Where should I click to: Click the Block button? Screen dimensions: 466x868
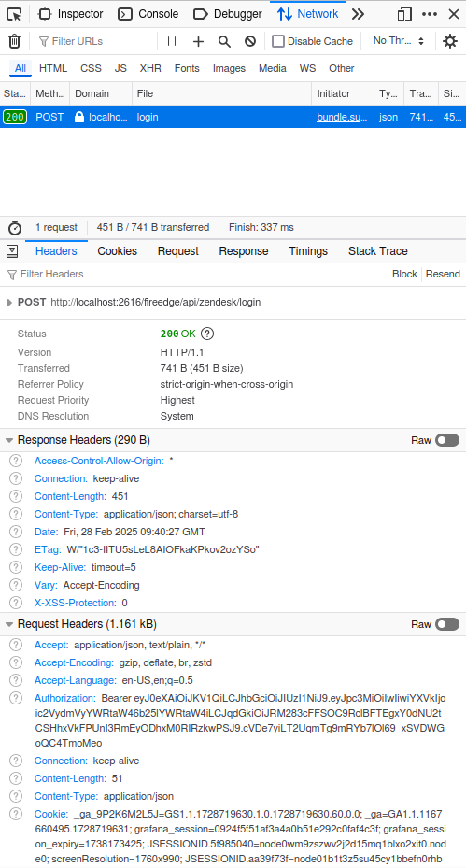click(x=404, y=274)
